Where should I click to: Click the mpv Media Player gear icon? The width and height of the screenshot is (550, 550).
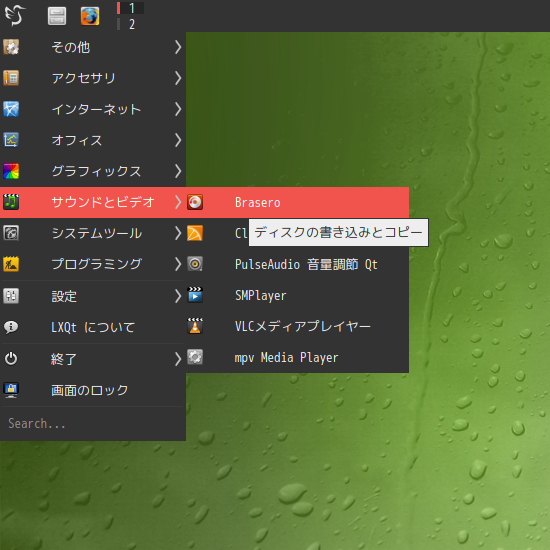[x=195, y=357]
